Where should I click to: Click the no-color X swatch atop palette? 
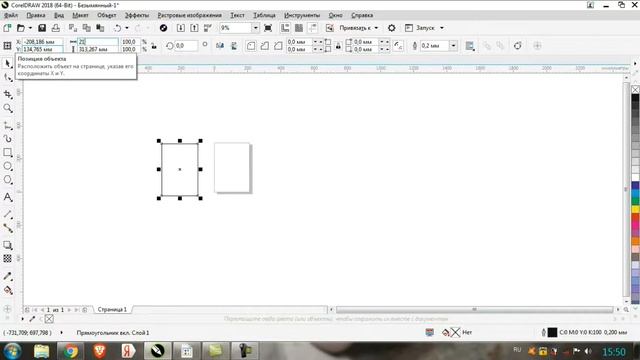coord(635,89)
